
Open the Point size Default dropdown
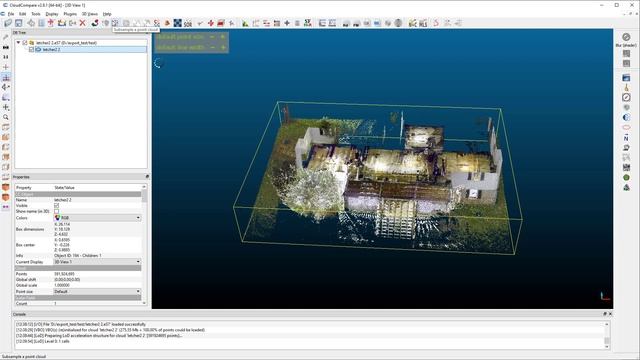pyautogui.click(x=98, y=291)
